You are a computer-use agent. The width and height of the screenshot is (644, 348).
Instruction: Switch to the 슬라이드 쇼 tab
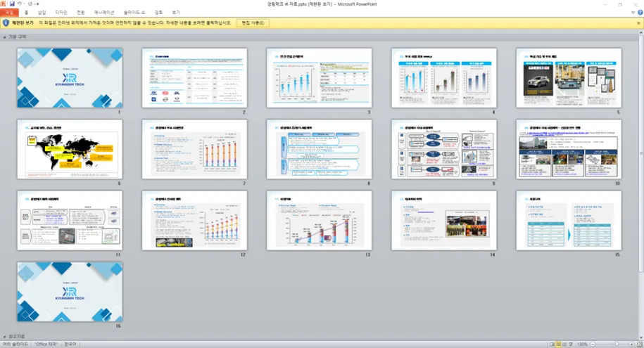[134, 13]
